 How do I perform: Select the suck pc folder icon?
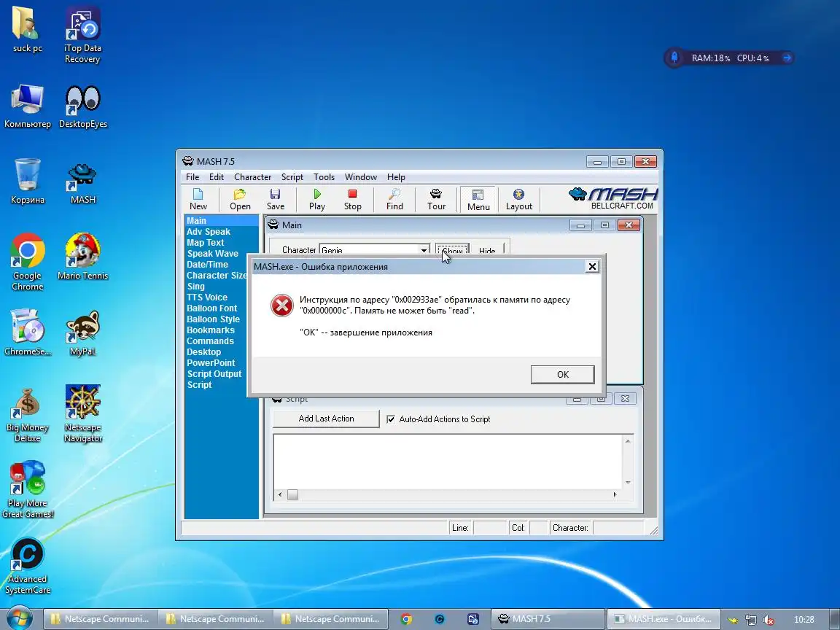click(x=27, y=30)
